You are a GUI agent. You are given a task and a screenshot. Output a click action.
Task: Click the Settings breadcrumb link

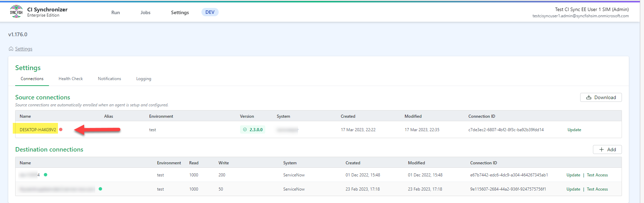tap(24, 49)
